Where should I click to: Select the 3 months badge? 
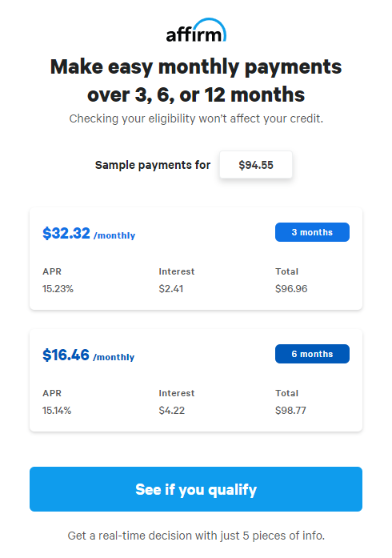click(x=312, y=232)
